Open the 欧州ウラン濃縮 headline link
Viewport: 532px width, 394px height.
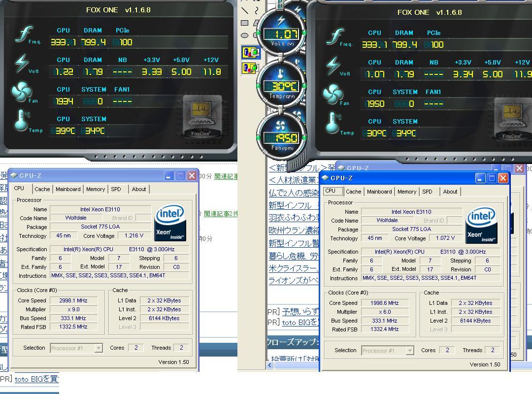(x=294, y=230)
